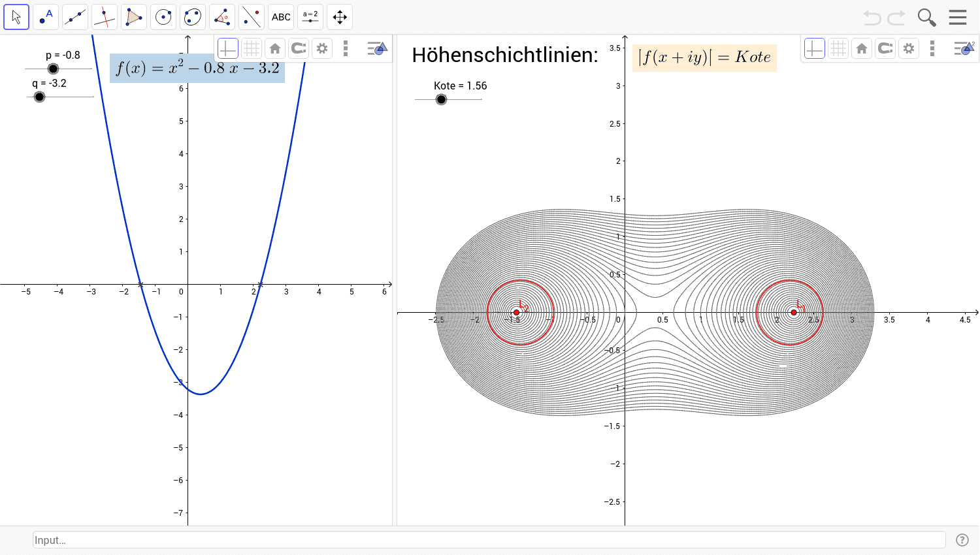
Task: Click the q = -3.2 slider handle
Action: [x=39, y=97]
